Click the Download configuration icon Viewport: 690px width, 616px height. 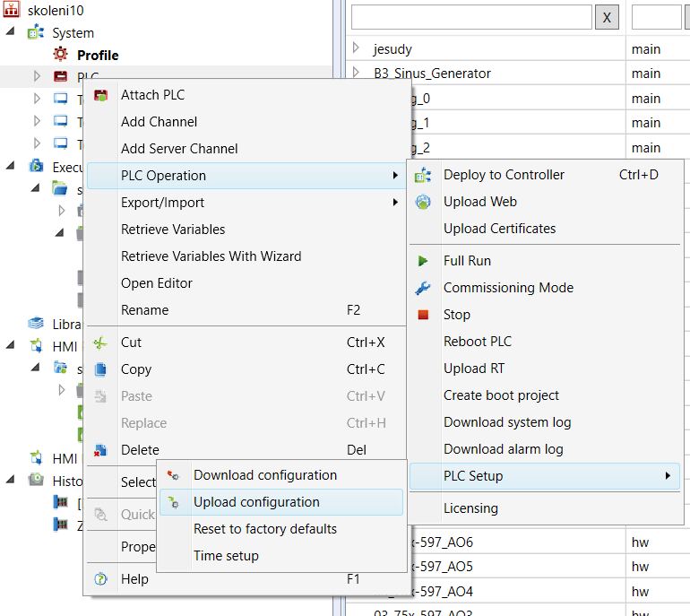(174, 476)
